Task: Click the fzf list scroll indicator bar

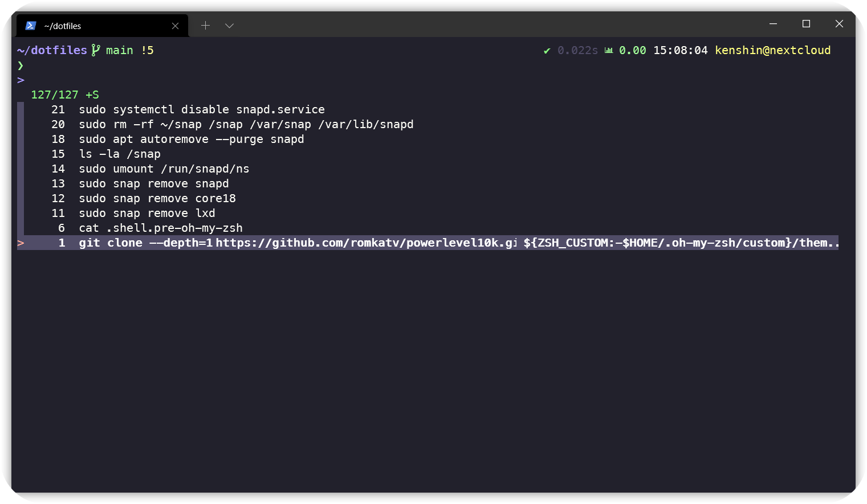Action: [21, 169]
